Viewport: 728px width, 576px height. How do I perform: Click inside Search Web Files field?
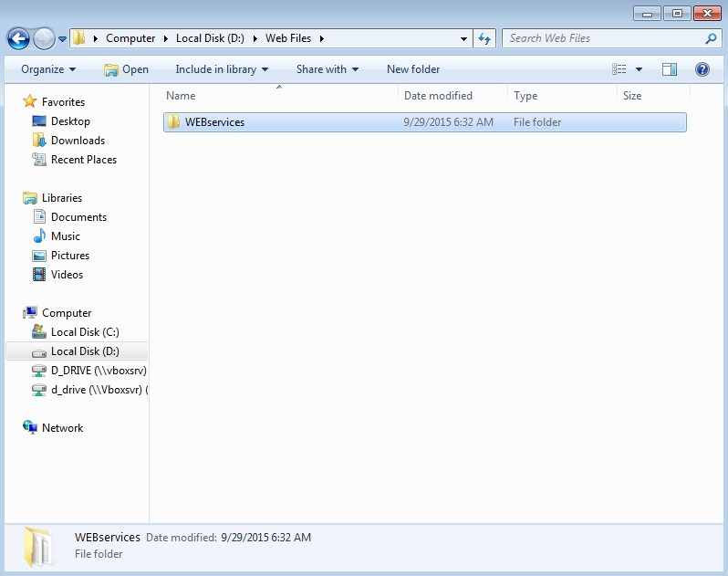602,38
